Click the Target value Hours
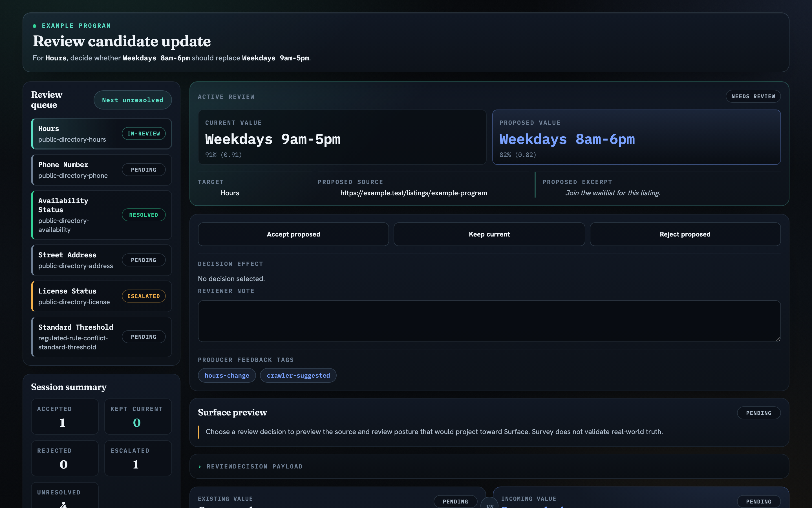 tap(230, 193)
